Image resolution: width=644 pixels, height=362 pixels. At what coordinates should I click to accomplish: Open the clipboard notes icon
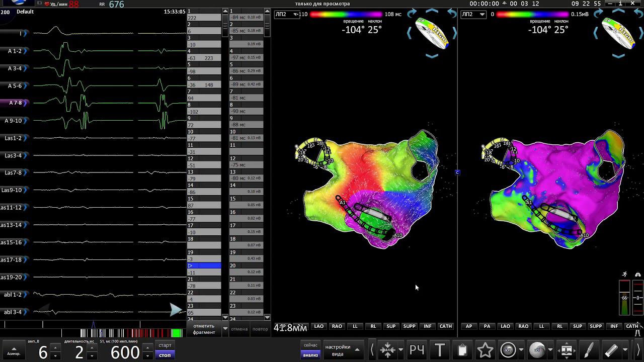pos(462,350)
